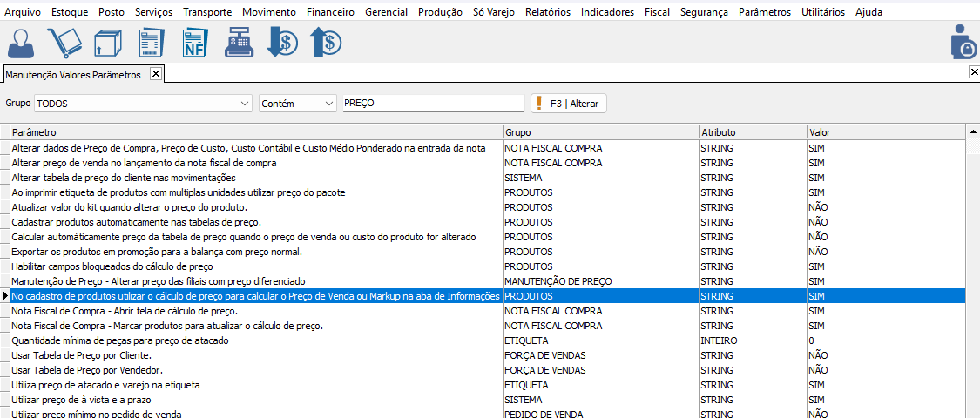
Task: Click the scrollbar up arrow in the grid
Action: pos(973,132)
